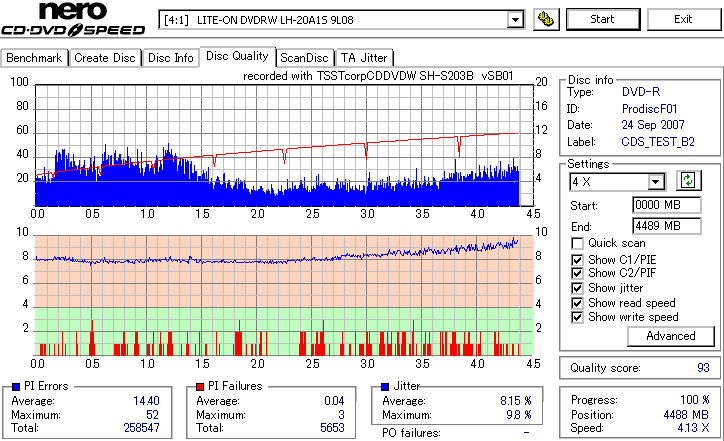The height and width of the screenshot is (441, 724).
Task: Click the disc date 24 Sep 2007
Action: tap(653, 125)
